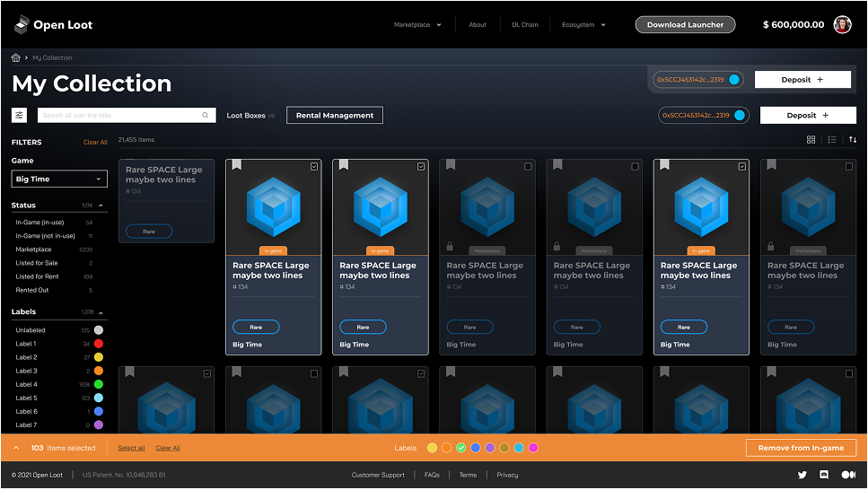Select Label 1 red swatch filter
Screen dimensions: 868x490
pos(99,344)
